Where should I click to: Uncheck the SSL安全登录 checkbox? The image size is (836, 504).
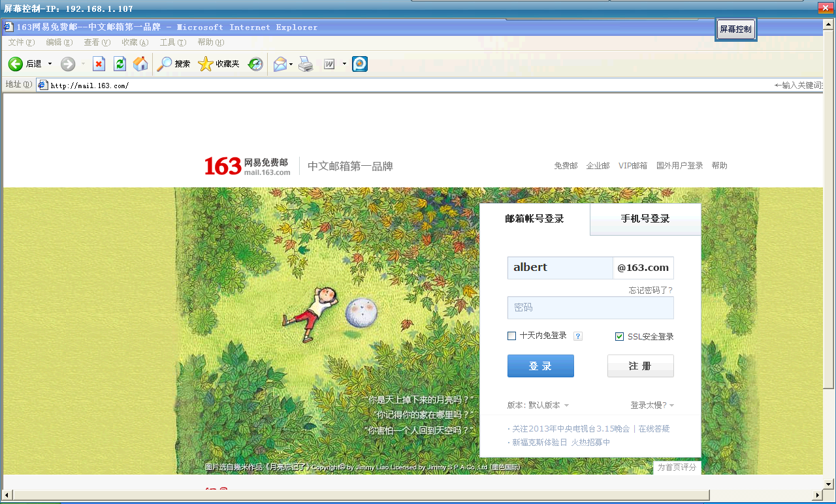tap(620, 336)
